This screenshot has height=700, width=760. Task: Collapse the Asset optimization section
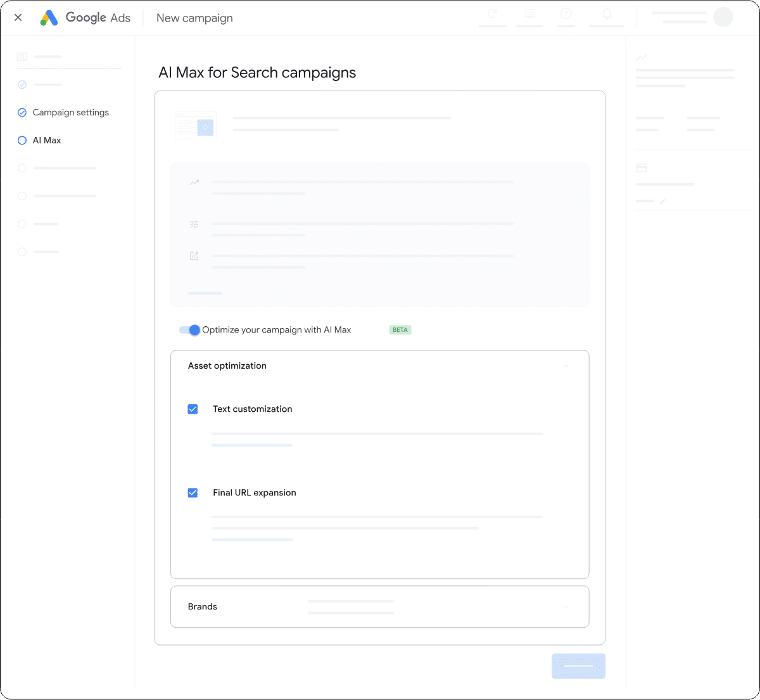tap(566, 366)
